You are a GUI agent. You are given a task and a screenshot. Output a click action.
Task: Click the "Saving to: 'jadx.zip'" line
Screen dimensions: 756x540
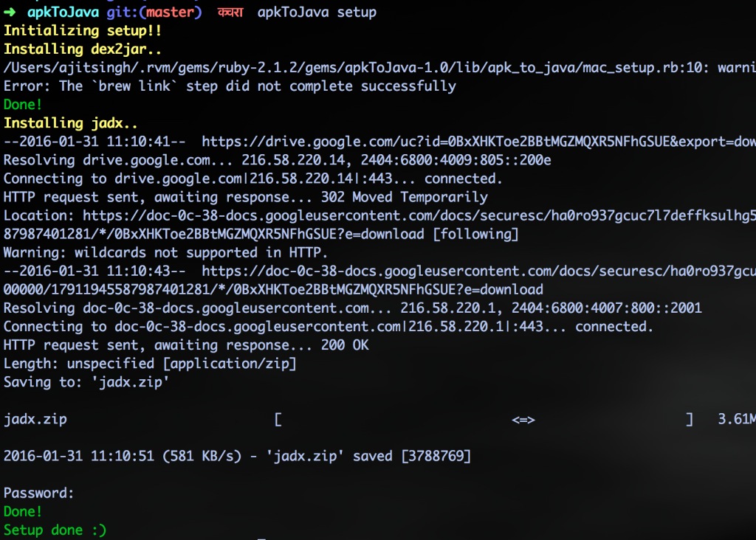click(86, 382)
